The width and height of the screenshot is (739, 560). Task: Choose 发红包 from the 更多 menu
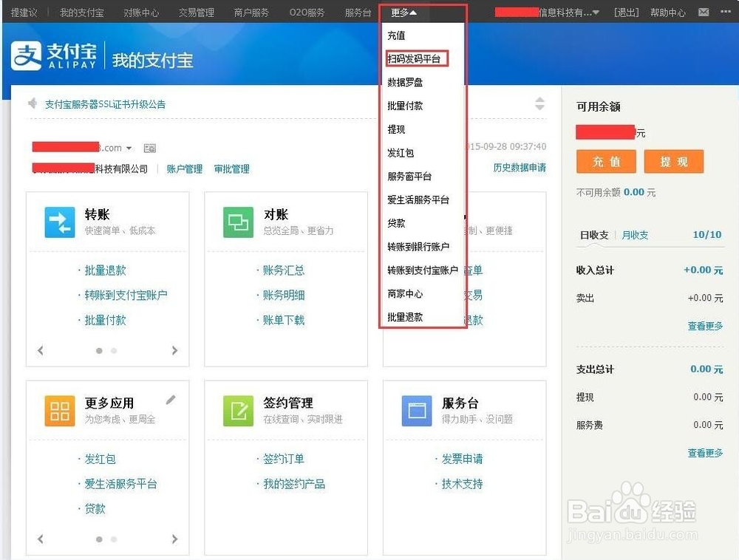coord(401,153)
